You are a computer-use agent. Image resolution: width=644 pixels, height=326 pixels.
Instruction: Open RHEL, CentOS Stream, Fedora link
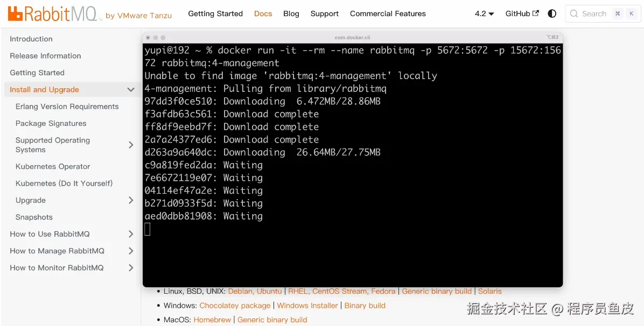coord(342,291)
